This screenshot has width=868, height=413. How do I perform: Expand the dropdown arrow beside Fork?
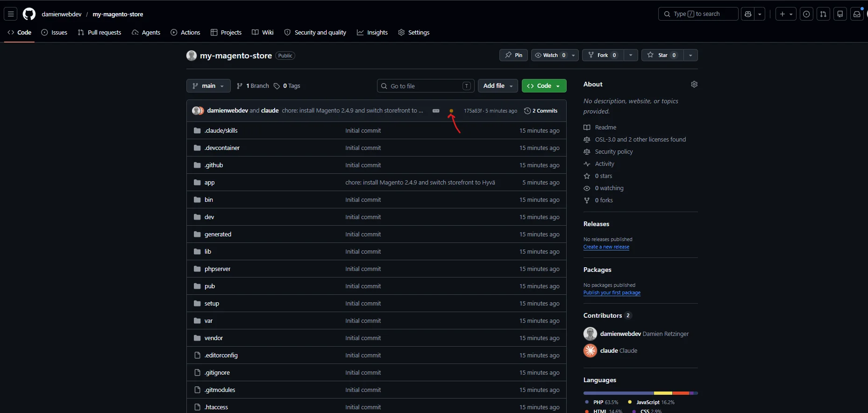pos(631,55)
